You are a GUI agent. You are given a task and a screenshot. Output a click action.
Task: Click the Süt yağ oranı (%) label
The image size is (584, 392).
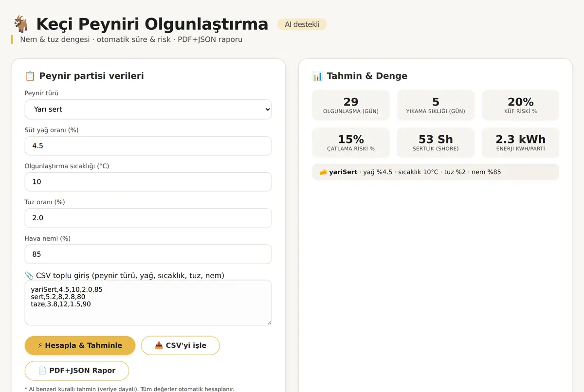52,130
